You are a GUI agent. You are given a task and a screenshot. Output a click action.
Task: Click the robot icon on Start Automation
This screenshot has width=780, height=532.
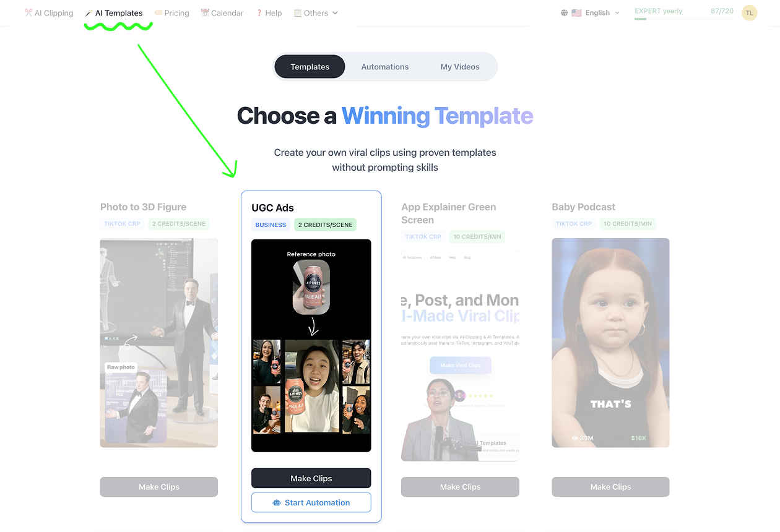tap(277, 503)
